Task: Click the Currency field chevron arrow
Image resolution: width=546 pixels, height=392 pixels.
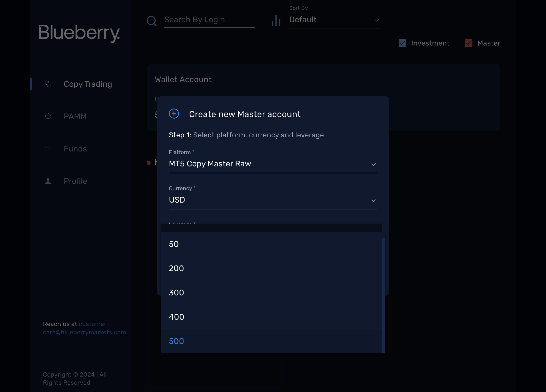Action: tap(373, 201)
